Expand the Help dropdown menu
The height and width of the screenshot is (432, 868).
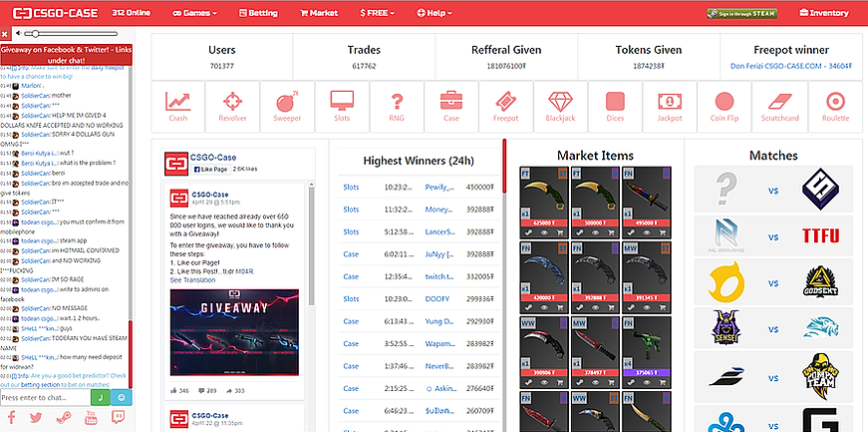pos(434,13)
